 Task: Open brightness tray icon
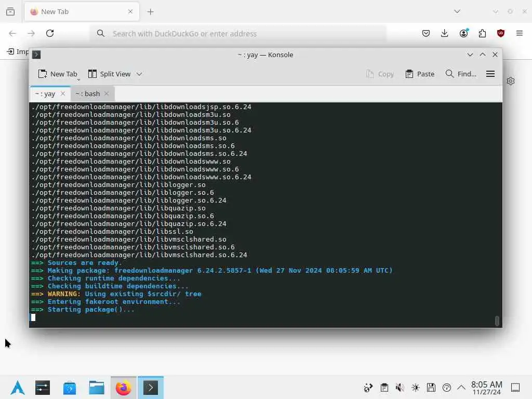[415, 388]
